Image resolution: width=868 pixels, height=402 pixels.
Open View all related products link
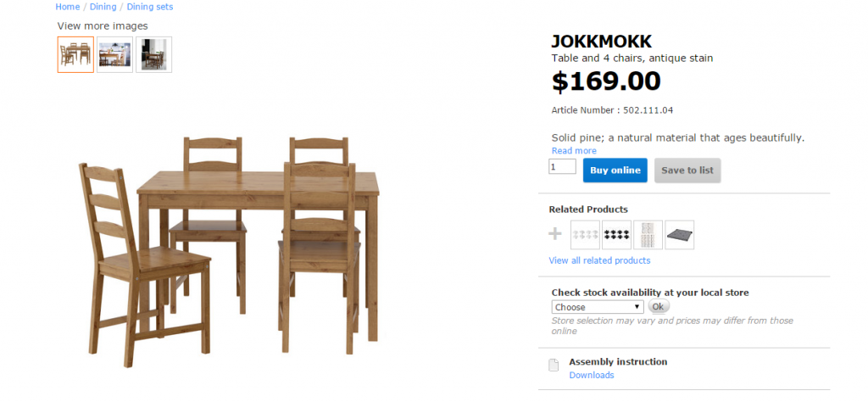pos(599,260)
